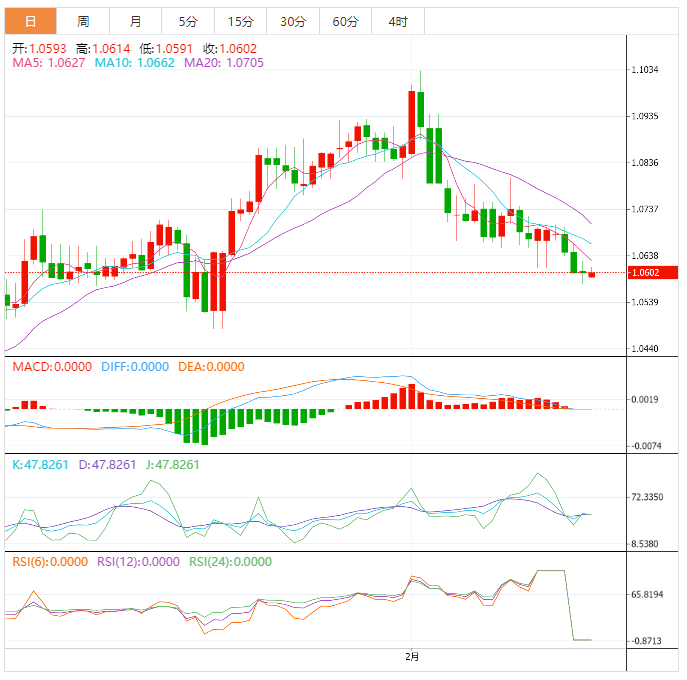Switch to the 5分 timeframe

point(188,21)
